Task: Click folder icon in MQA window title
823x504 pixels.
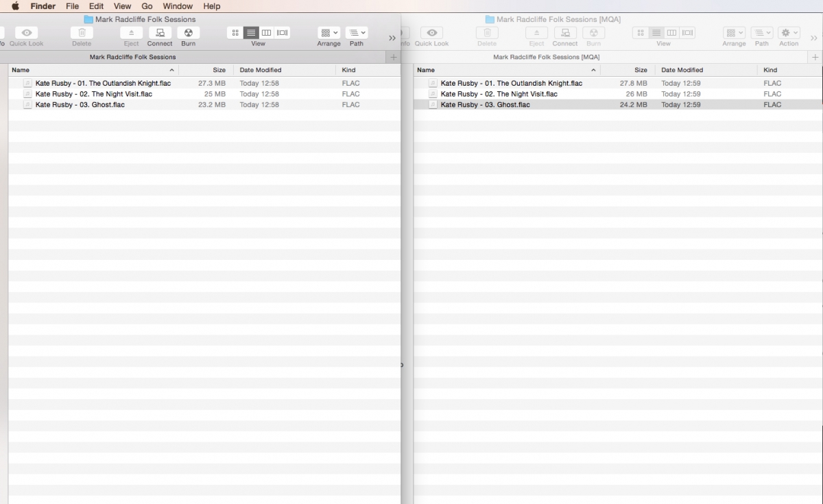Action: tap(490, 19)
